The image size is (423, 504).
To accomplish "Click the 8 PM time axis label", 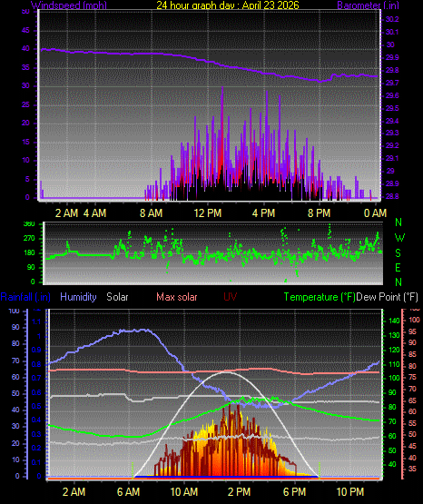I will (x=319, y=212).
